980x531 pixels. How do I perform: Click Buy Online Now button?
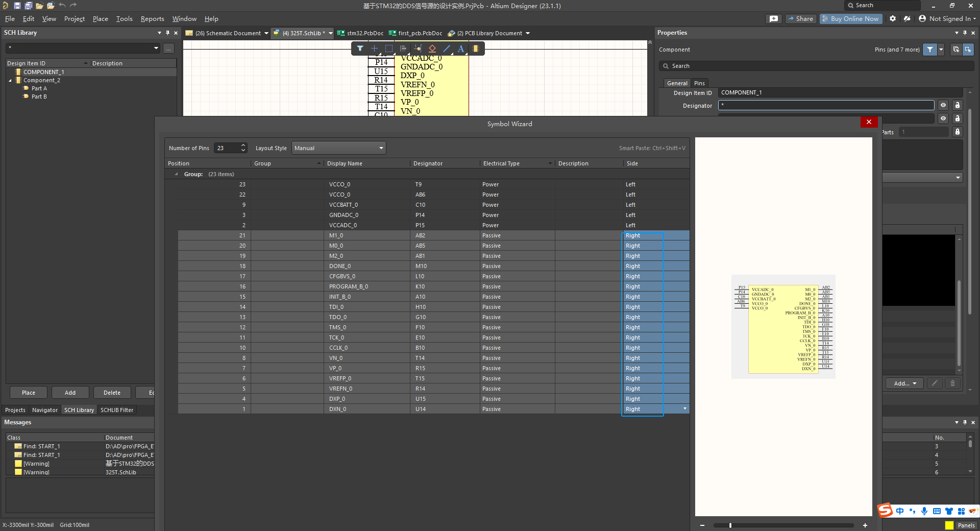click(851, 18)
